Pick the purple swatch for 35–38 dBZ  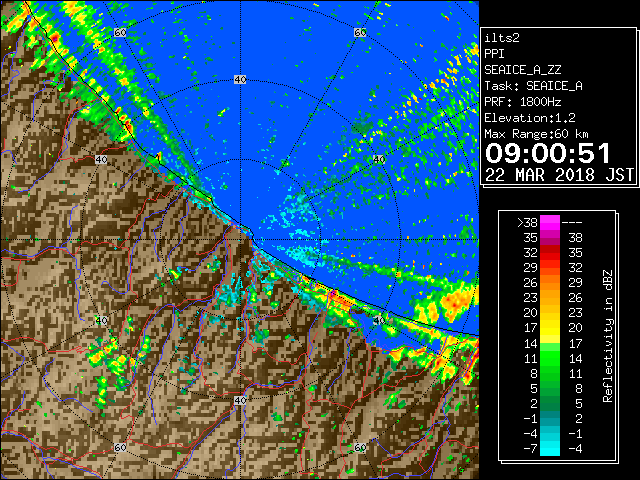point(550,238)
